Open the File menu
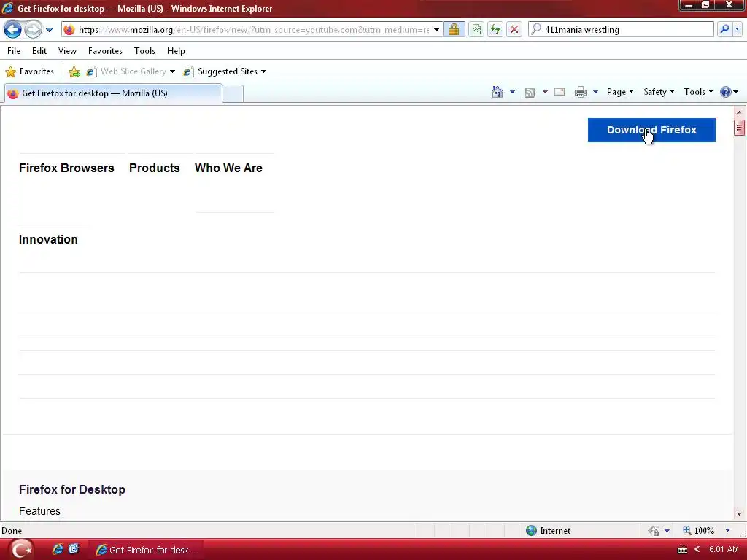 point(14,51)
